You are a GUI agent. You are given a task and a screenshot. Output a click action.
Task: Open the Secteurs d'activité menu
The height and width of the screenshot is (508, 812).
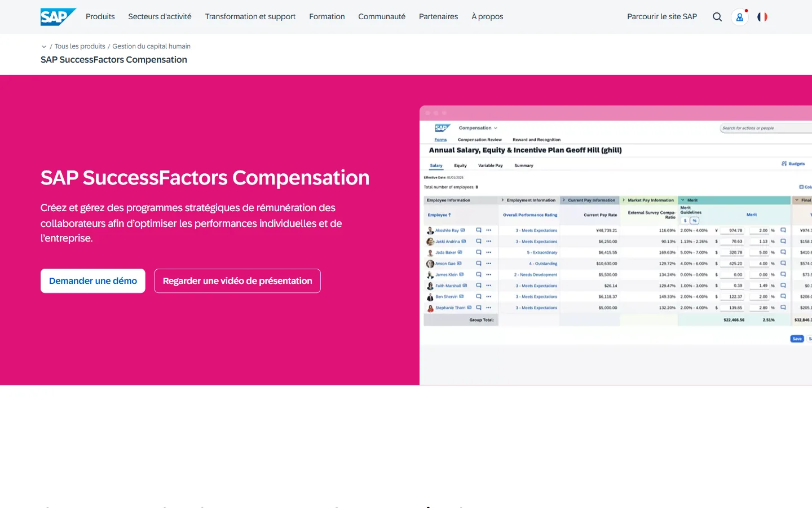pyautogui.click(x=160, y=17)
